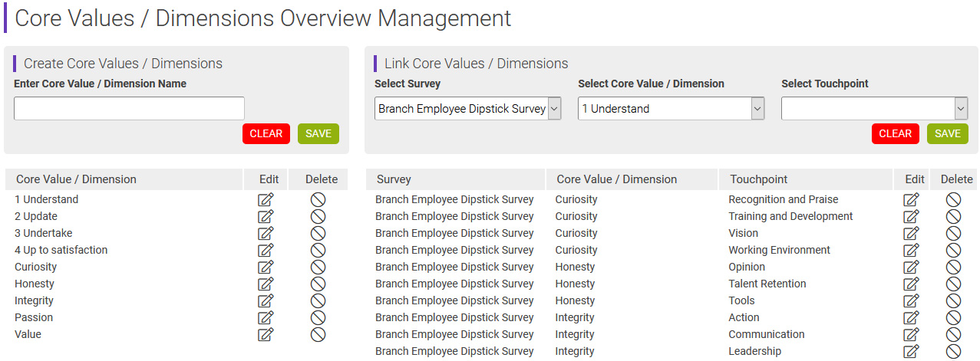
Task: Save the core value link
Action: click(947, 133)
